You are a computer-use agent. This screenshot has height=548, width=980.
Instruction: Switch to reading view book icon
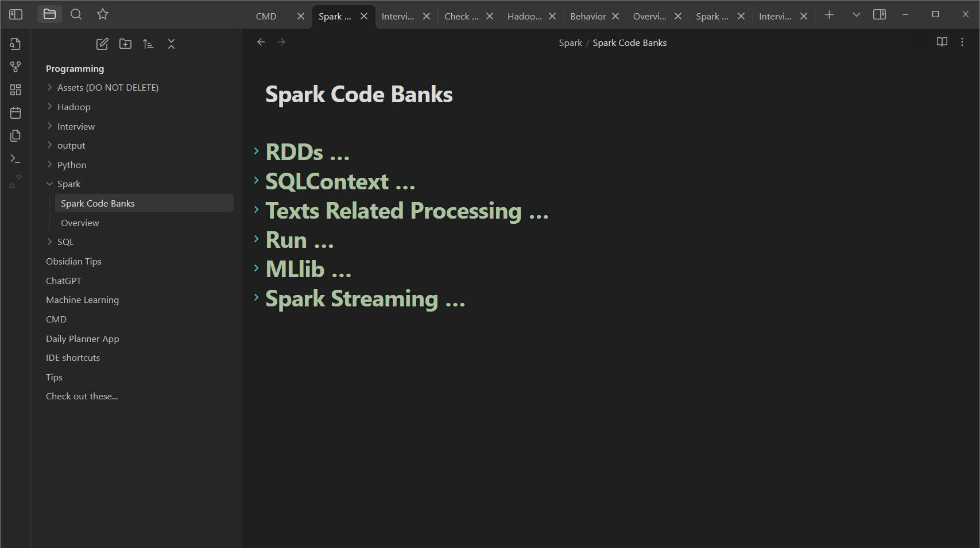point(942,42)
